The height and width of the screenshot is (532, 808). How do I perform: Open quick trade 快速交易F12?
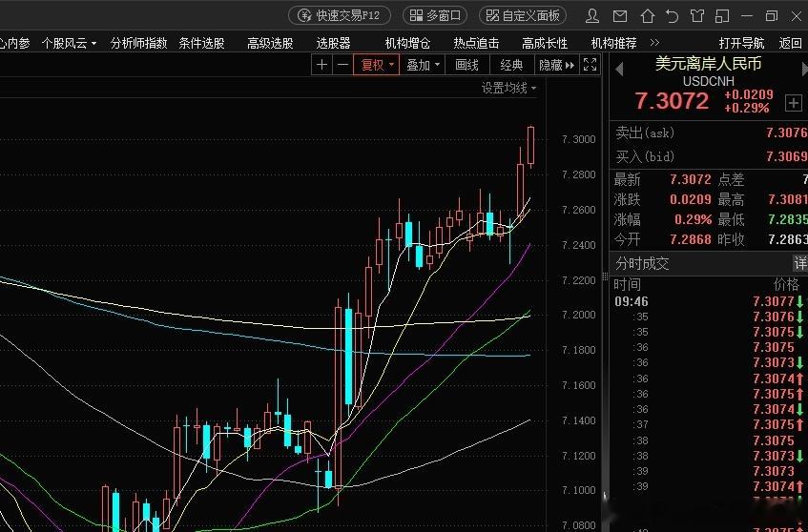[340, 15]
